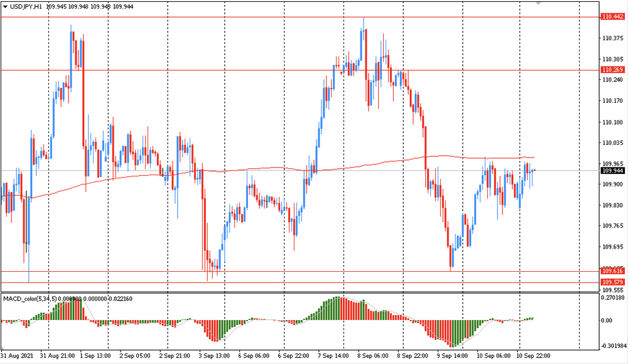
Task: Click the 1 Sep 13:00 time label
Action: (x=95, y=356)
